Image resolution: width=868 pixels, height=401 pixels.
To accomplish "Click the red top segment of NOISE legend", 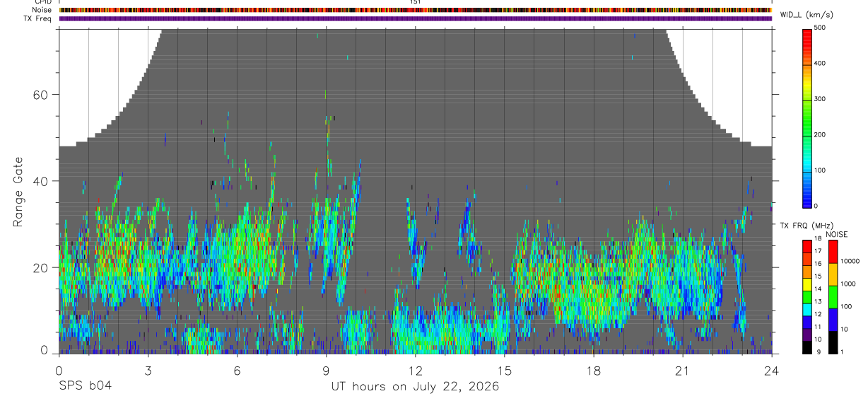I will 833,251.
